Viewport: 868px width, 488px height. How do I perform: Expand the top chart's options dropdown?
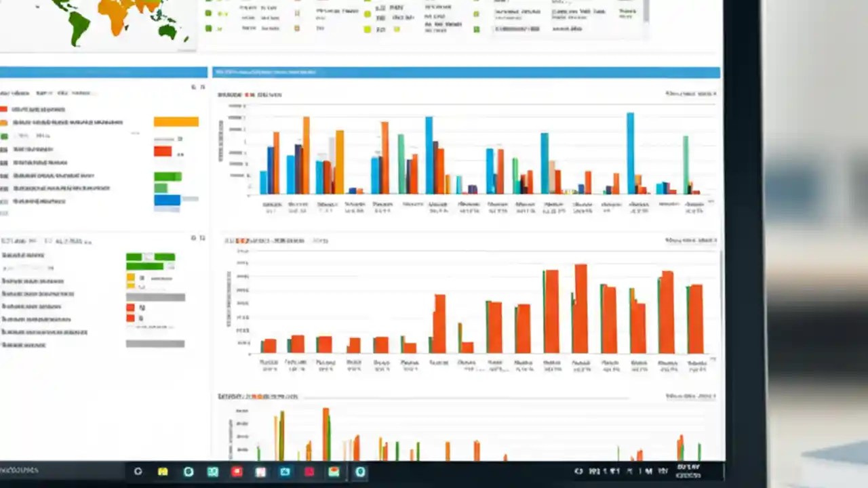[688, 95]
